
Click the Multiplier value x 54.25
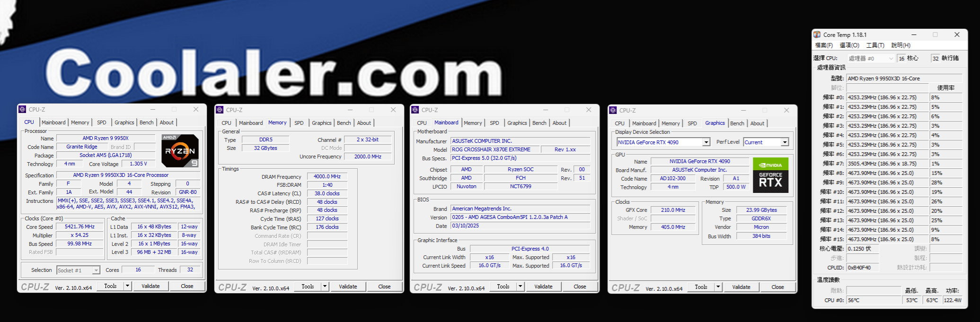point(79,235)
